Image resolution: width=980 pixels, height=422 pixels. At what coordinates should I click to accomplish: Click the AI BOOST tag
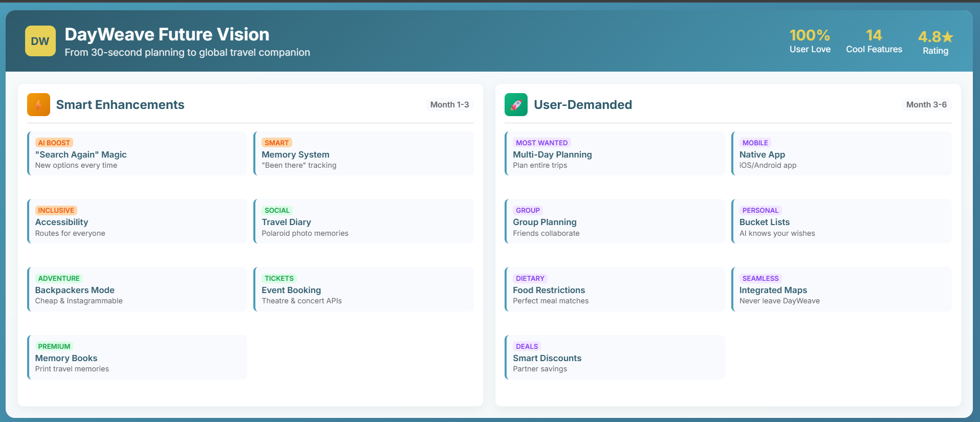point(54,143)
